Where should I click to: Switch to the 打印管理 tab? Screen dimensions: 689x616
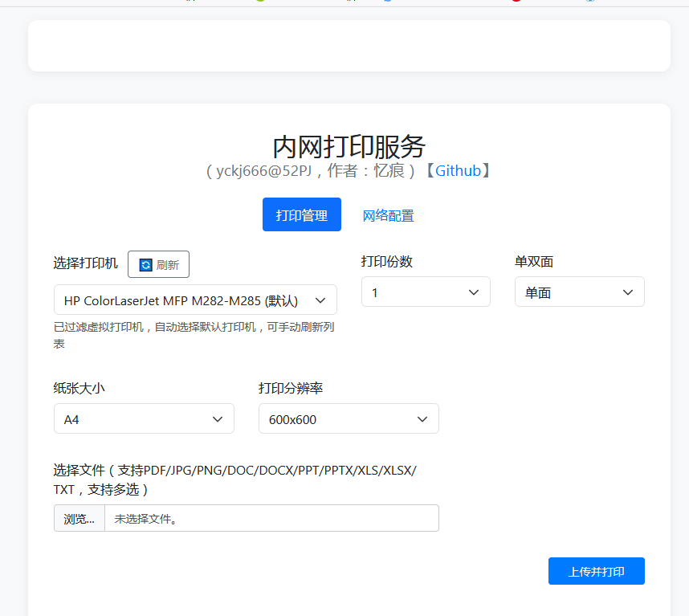(x=302, y=215)
